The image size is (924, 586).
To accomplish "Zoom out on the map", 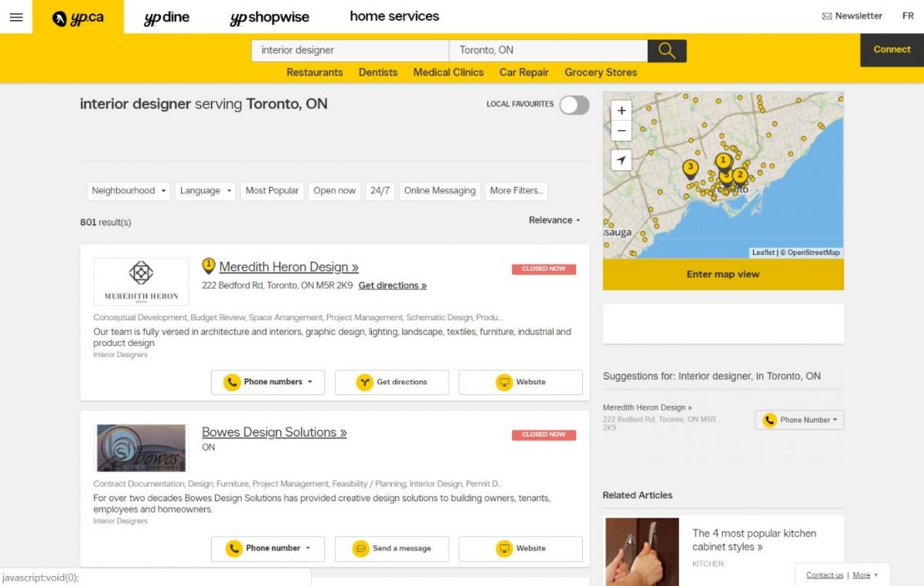I will [621, 131].
